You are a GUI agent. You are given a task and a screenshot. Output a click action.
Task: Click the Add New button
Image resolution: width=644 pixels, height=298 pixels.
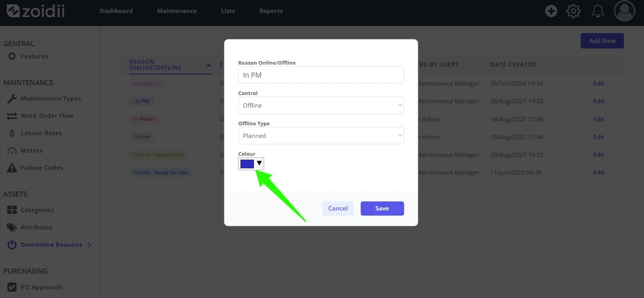click(x=602, y=41)
